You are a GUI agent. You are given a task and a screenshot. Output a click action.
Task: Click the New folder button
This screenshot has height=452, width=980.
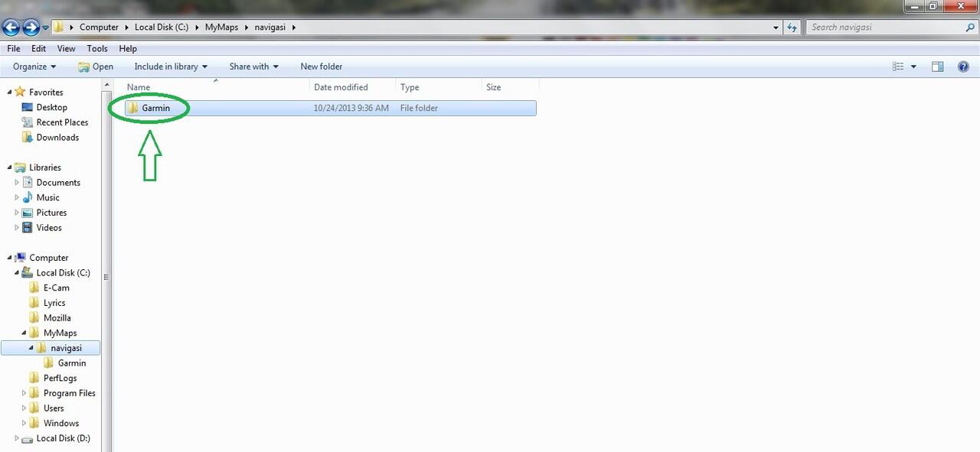pyautogui.click(x=322, y=67)
